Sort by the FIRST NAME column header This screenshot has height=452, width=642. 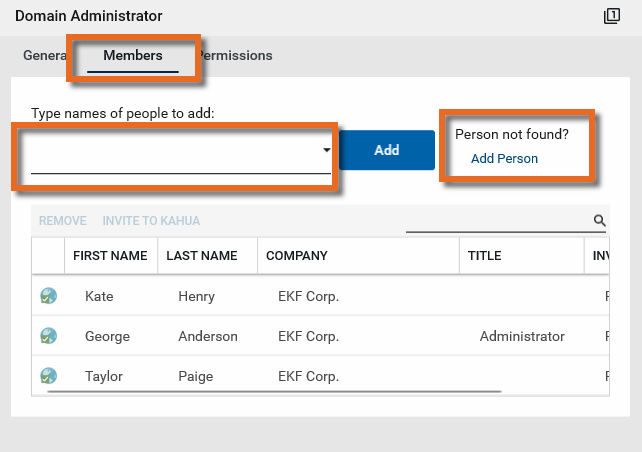point(110,256)
